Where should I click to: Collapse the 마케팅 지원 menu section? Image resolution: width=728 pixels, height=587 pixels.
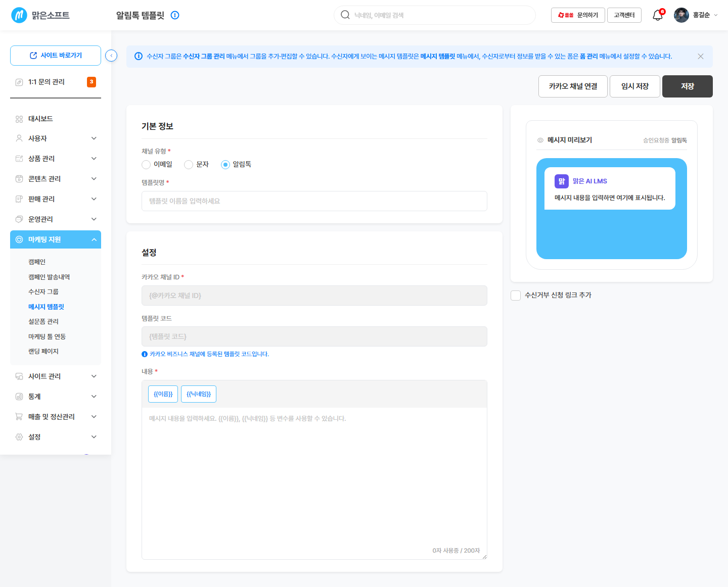tap(56, 239)
